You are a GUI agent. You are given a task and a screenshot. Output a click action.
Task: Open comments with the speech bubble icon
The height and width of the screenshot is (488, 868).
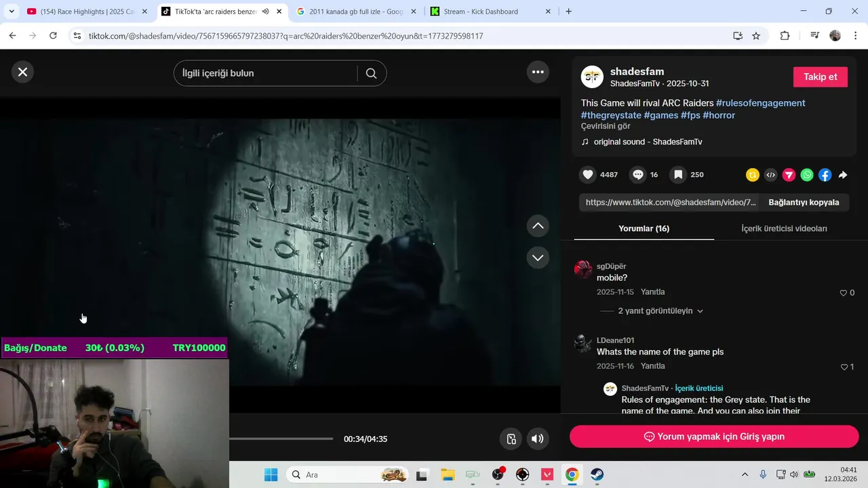coord(638,175)
